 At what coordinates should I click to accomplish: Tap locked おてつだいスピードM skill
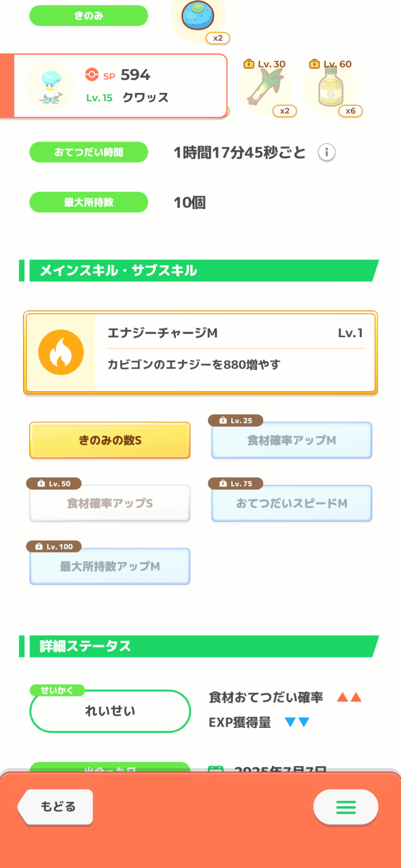[x=292, y=503]
